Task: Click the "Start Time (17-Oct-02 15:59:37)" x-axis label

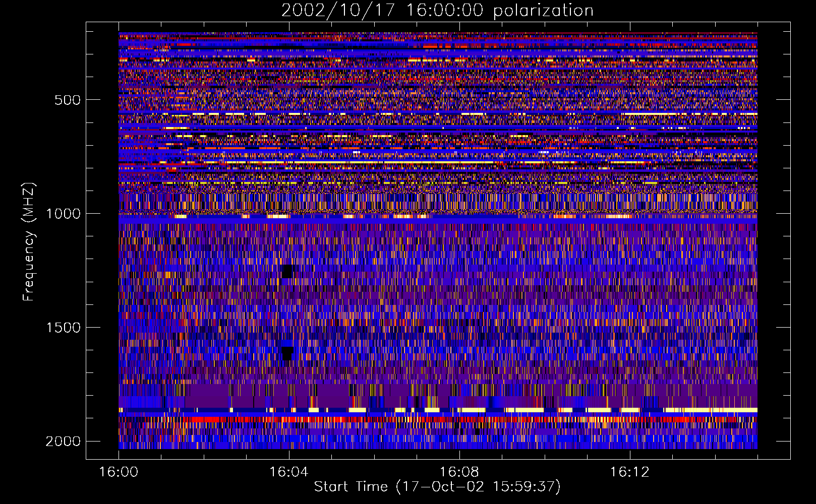Action: 437,487
